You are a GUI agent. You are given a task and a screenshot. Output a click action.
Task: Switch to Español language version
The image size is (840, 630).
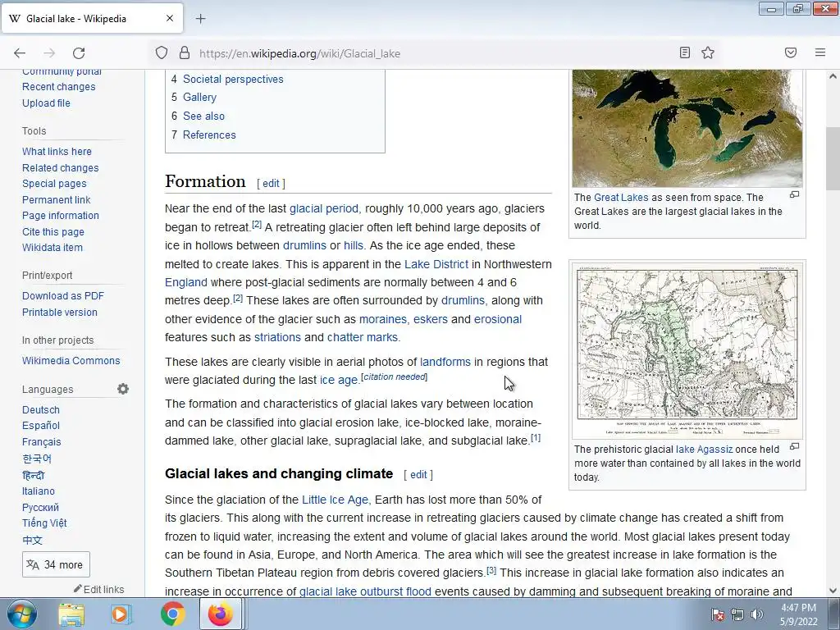41,426
